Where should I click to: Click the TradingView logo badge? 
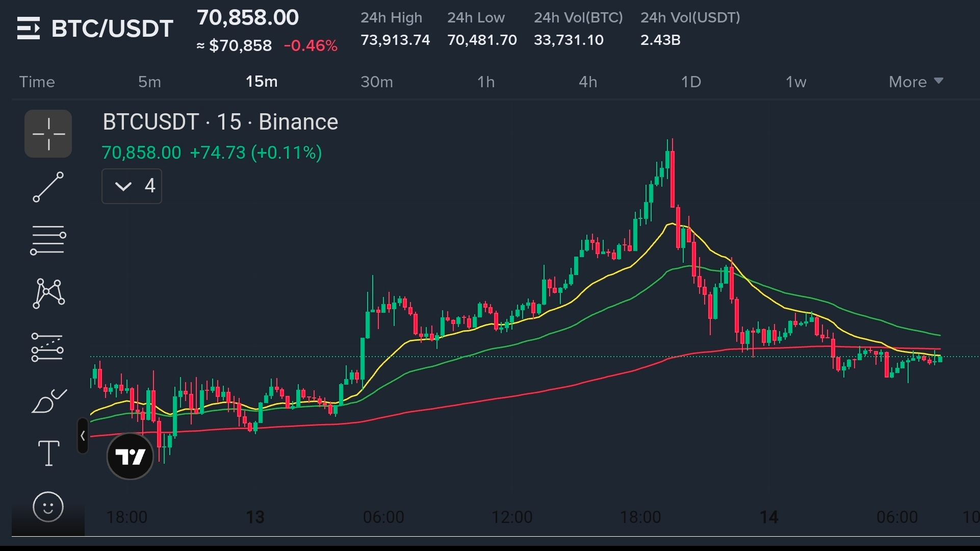pos(130,456)
